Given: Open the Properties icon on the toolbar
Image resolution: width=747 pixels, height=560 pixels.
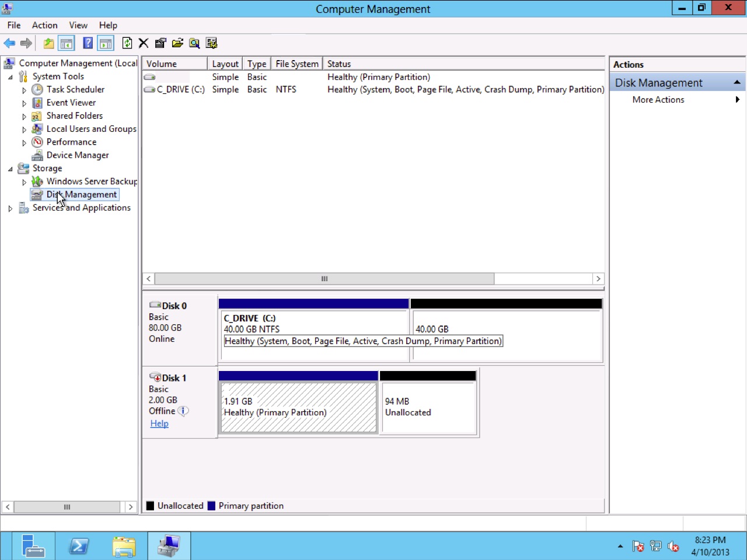Looking at the screenshot, I should (x=160, y=43).
